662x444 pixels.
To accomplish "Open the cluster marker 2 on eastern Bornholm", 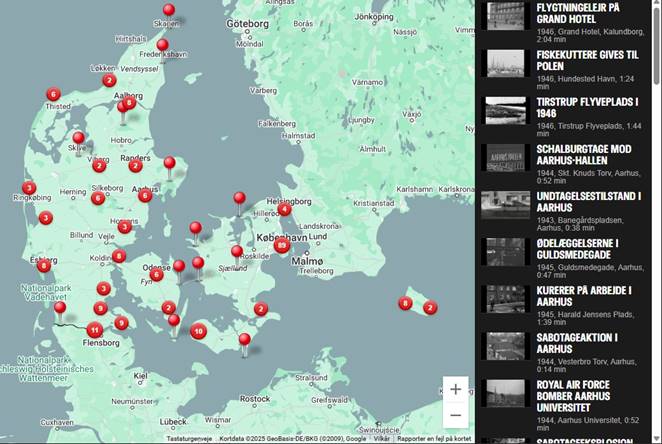I will tap(430, 308).
